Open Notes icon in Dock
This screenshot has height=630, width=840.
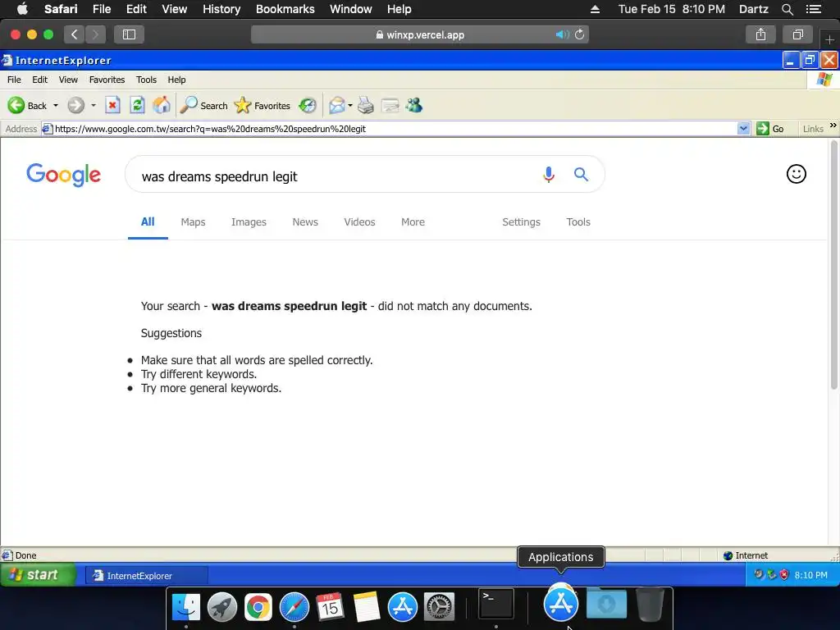[x=367, y=607]
